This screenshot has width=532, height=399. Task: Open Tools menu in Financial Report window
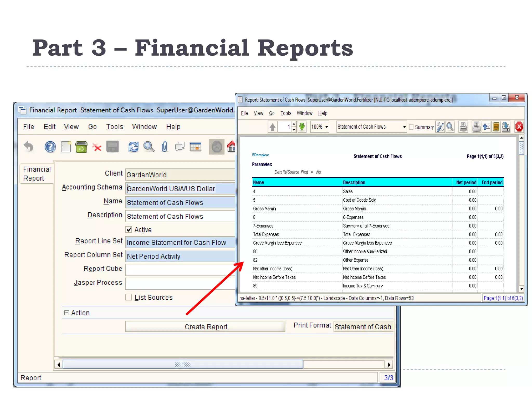coord(115,127)
